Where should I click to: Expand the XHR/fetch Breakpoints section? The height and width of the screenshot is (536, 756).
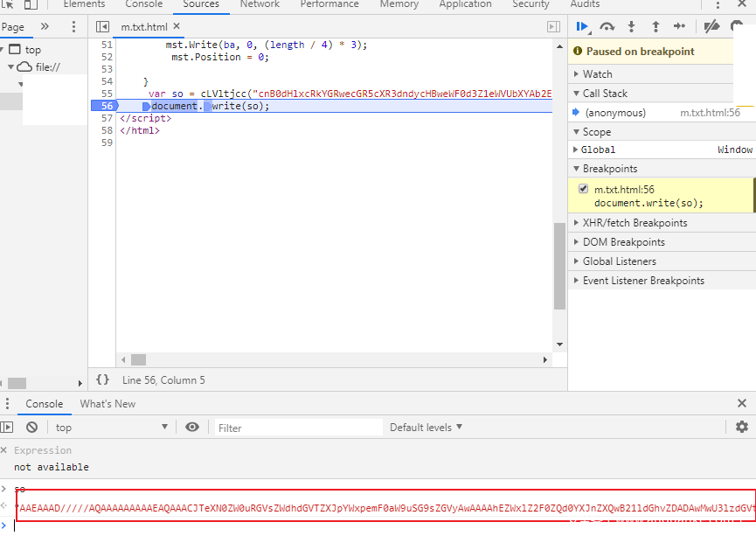(635, 223)
